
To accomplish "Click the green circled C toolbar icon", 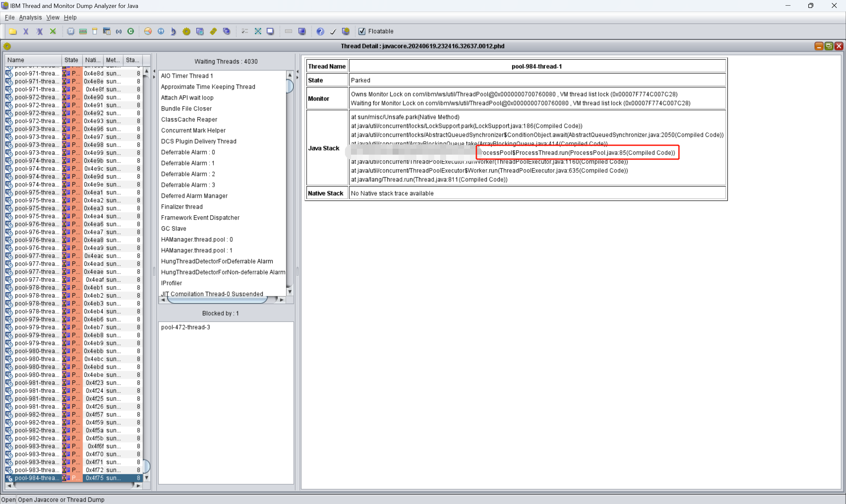I will click(x=131, y=31).
